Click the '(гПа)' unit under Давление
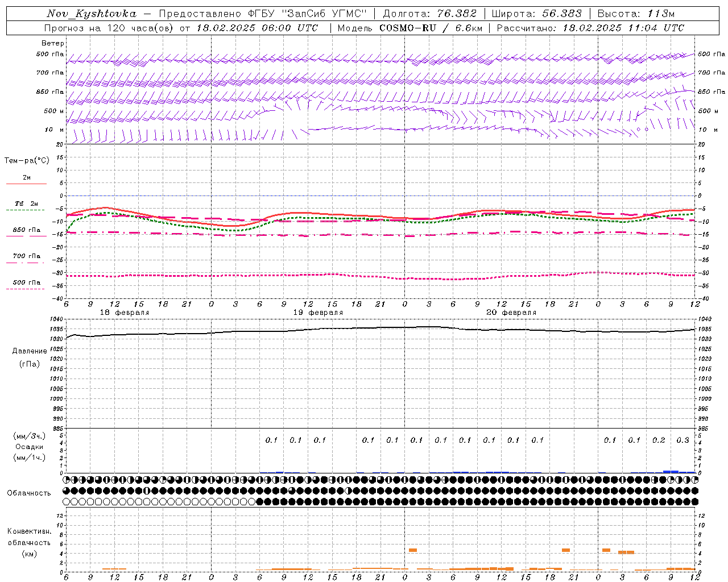 click(30, 364)
